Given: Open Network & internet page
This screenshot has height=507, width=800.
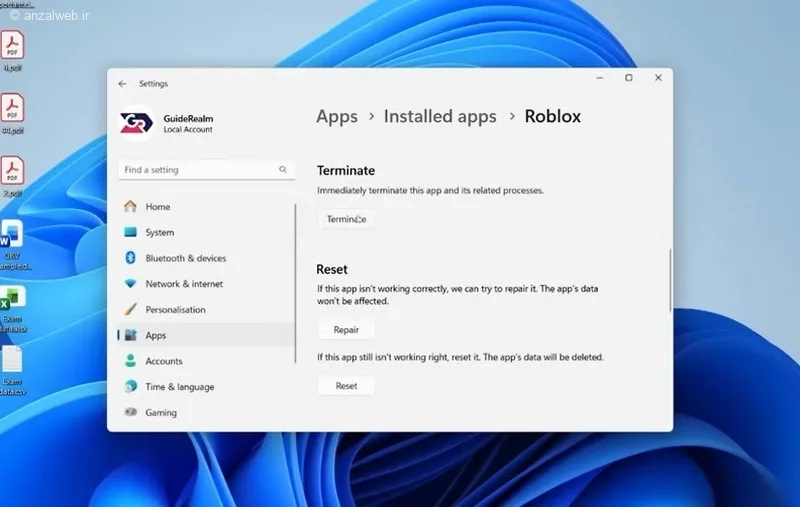Looking at the screenshot, I should [206, 284].
